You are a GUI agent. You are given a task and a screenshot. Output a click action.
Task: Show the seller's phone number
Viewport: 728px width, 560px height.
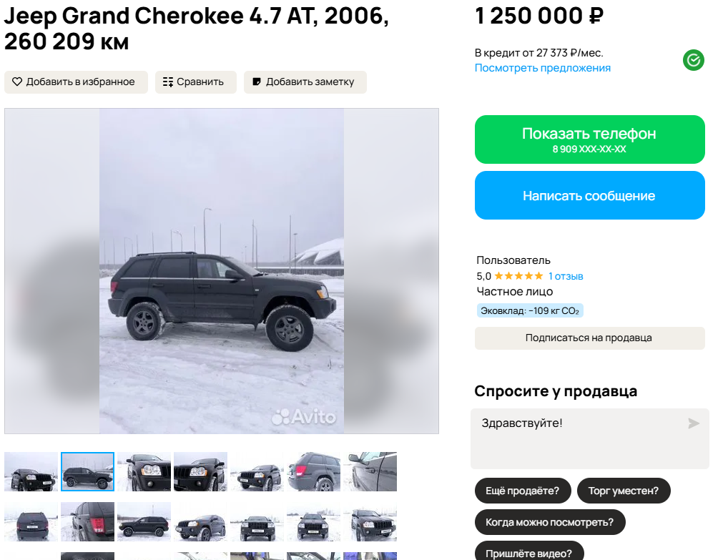click(590, 139)
